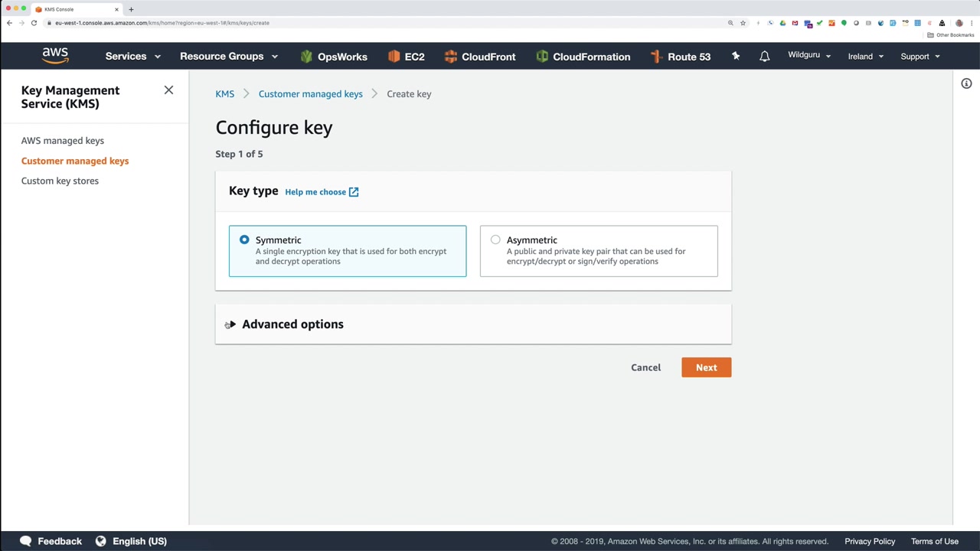Click the Configure key heading

point(274,128)
